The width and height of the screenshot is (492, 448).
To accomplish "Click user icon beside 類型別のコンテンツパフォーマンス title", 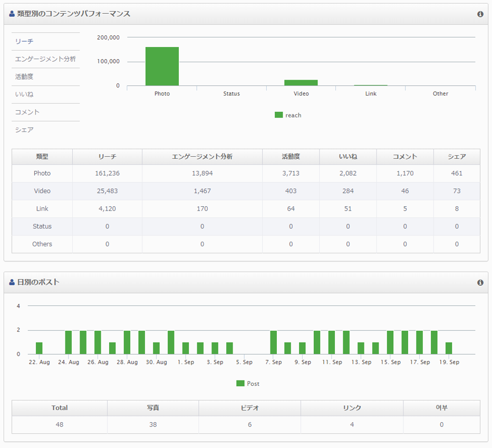I will click(x=12, y=14).
